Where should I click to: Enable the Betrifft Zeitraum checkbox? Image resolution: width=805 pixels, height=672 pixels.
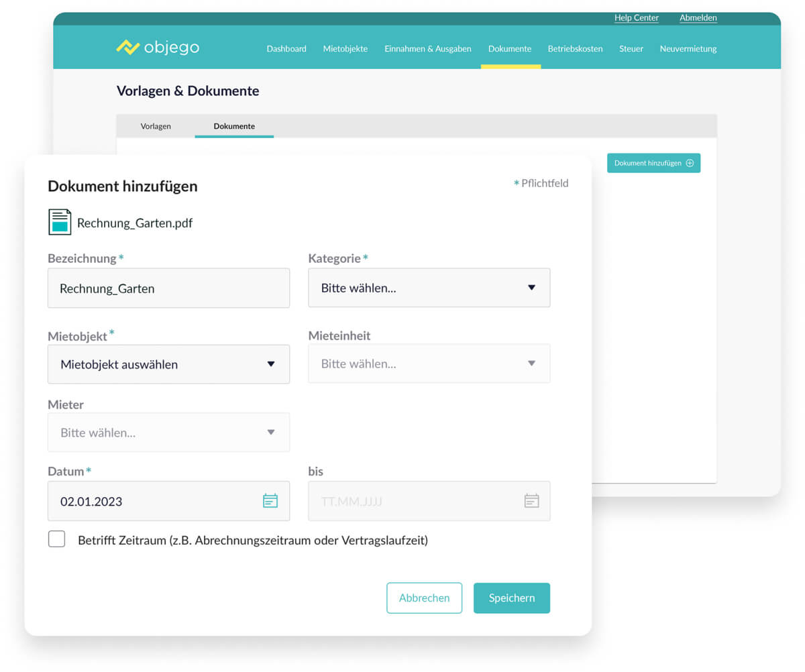coord(57,539)
